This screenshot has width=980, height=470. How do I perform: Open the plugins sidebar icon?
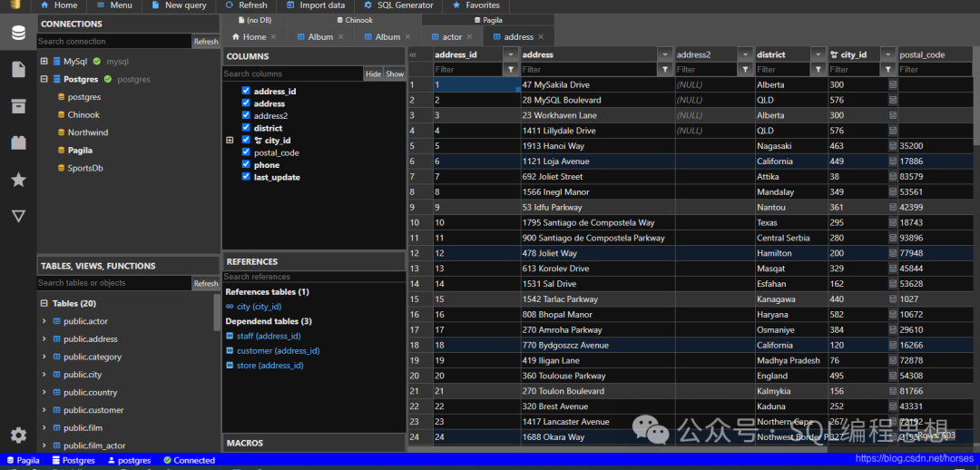tap(18, 142)
